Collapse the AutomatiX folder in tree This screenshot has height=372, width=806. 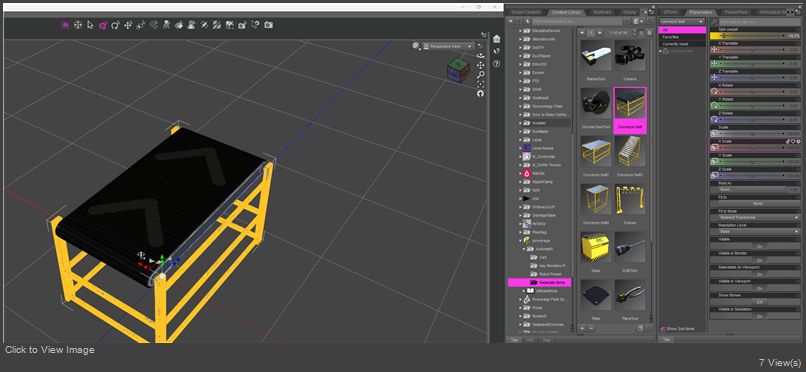[524, 249]
